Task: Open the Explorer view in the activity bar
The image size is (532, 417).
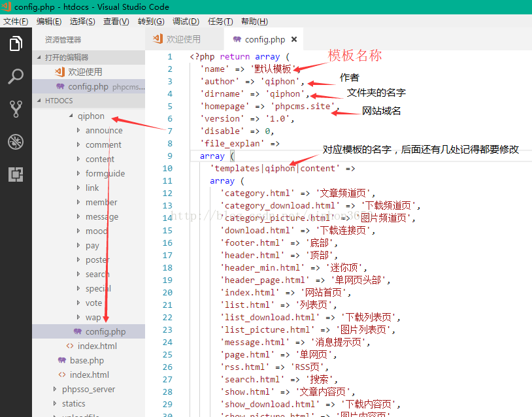Action: 16,44
